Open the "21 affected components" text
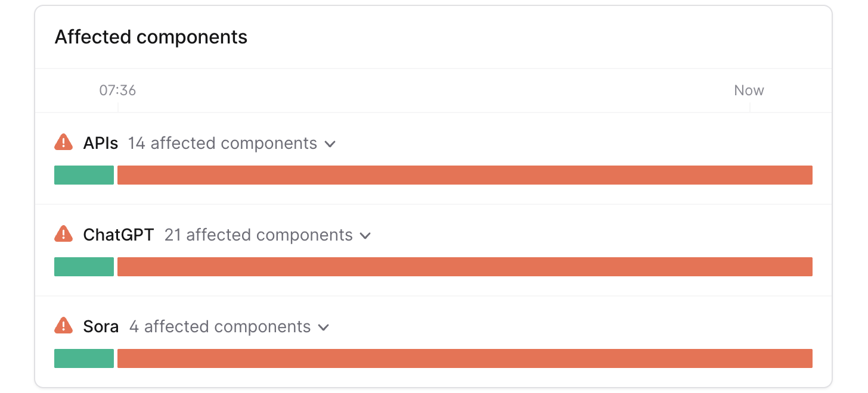The image size is (868, 393). click(258, 235)
